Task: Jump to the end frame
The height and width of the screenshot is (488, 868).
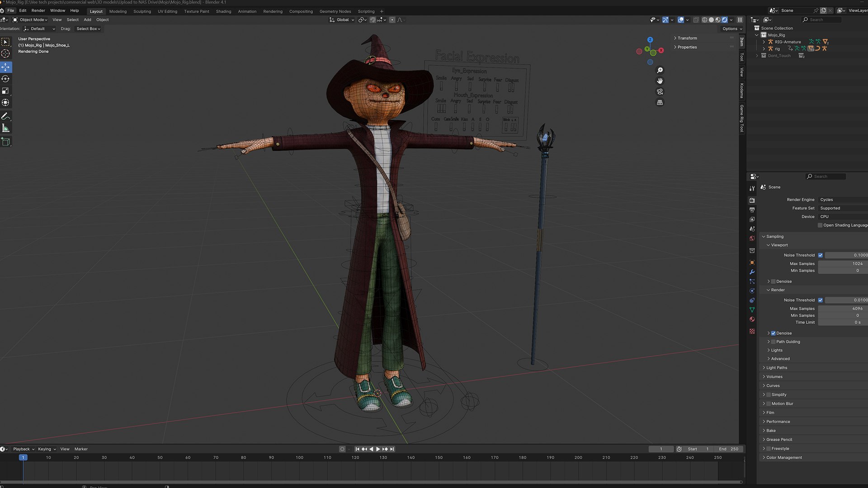Action: (392, 449)
